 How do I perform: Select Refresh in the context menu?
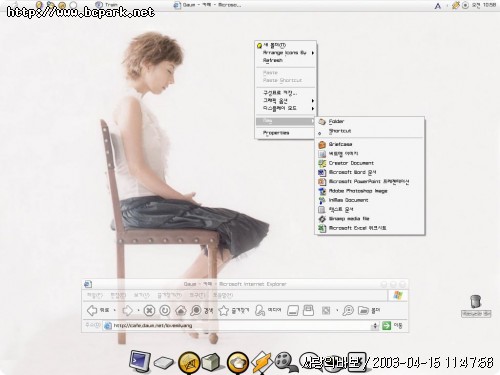point(285,60)
